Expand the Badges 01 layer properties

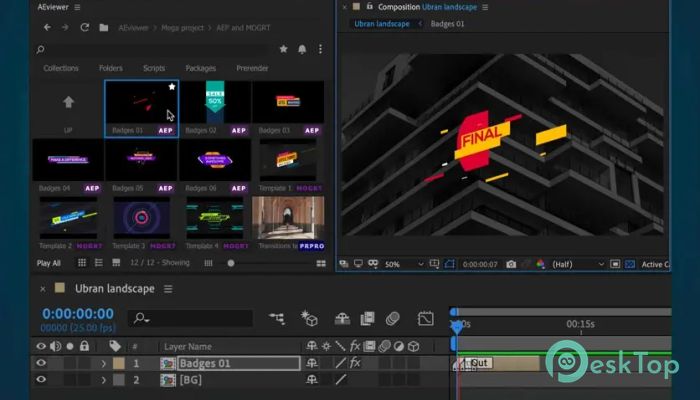click(103, 363)
